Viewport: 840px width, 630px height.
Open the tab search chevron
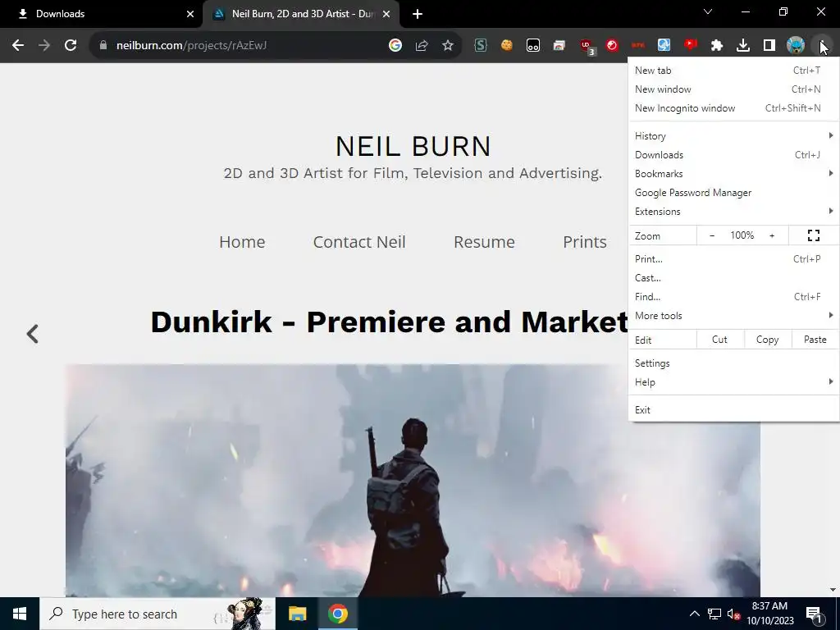(x=708, y=11)
